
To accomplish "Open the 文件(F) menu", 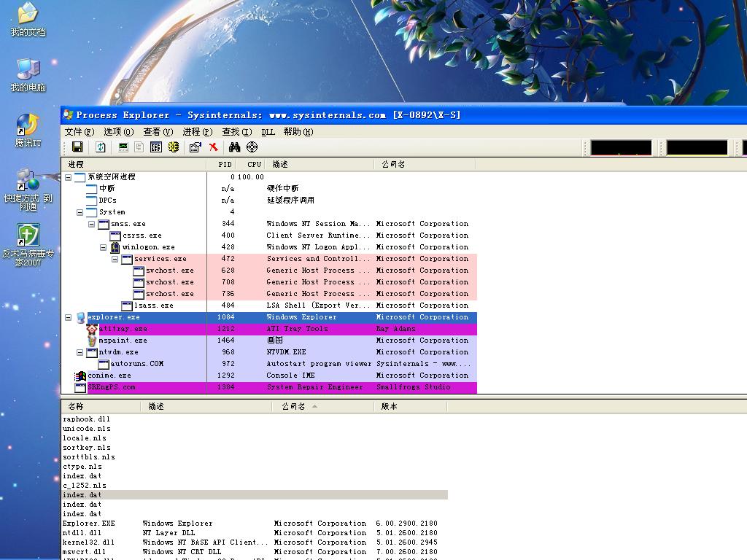I will 80,132.
